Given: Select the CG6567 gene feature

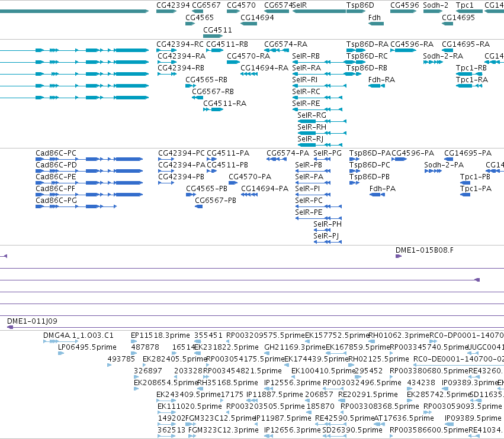Looking at the screenshot, I should click(197, 12).
